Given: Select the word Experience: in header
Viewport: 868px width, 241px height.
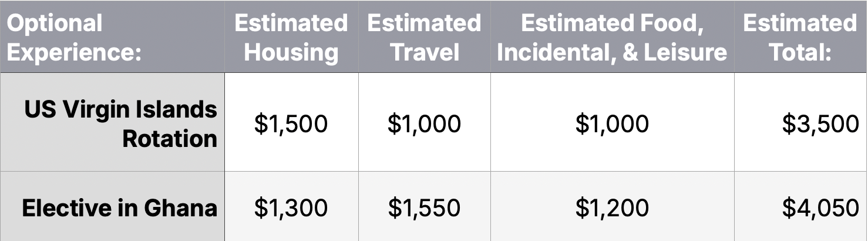Looking at the screenshot, I should tap(74, 53).
